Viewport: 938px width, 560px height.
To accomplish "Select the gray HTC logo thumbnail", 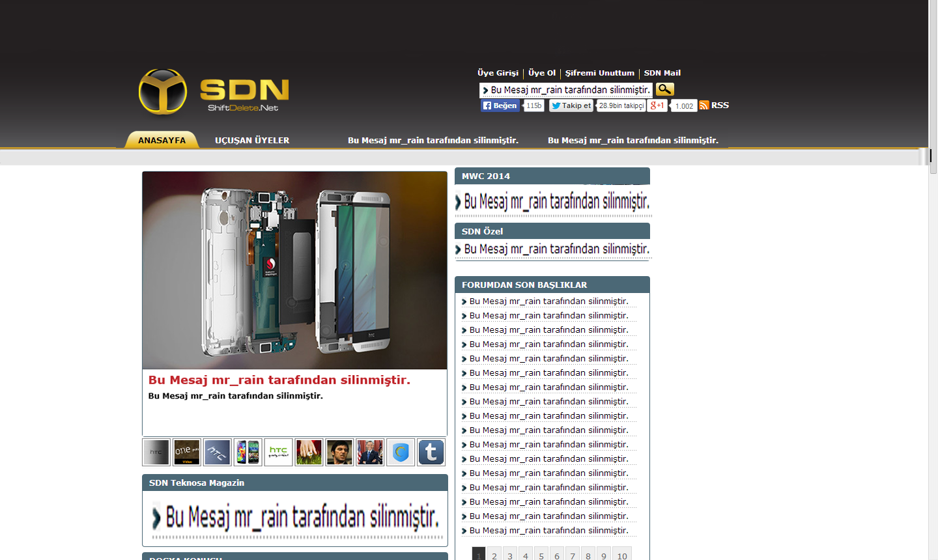I will pyautogui.click(x=156, y=452).
